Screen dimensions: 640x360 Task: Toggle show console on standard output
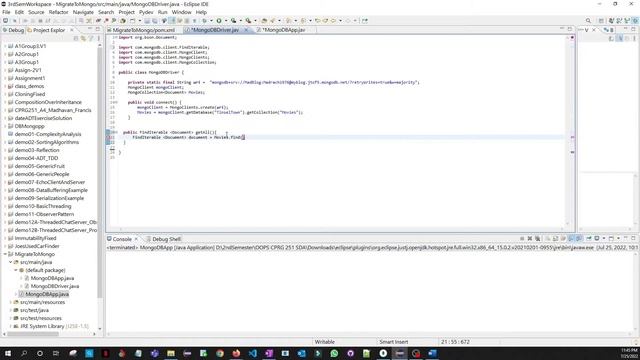pos(571,238)
